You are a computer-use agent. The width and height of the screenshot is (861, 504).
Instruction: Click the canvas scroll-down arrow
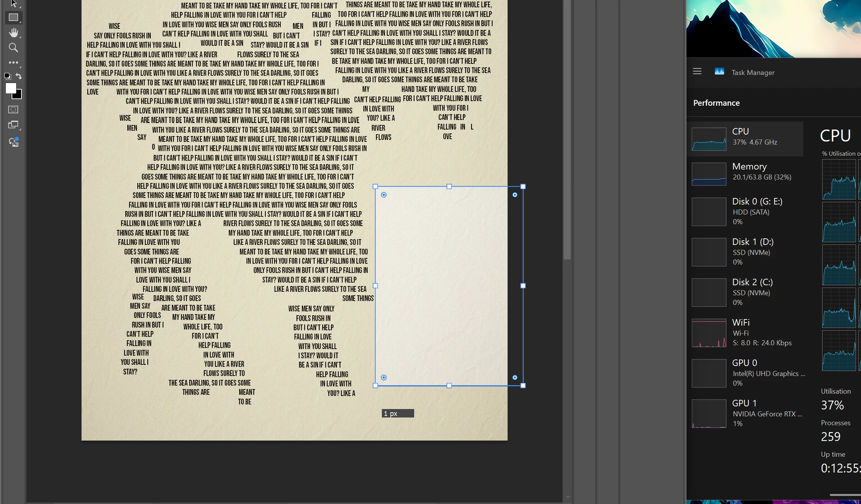[568, 497]
